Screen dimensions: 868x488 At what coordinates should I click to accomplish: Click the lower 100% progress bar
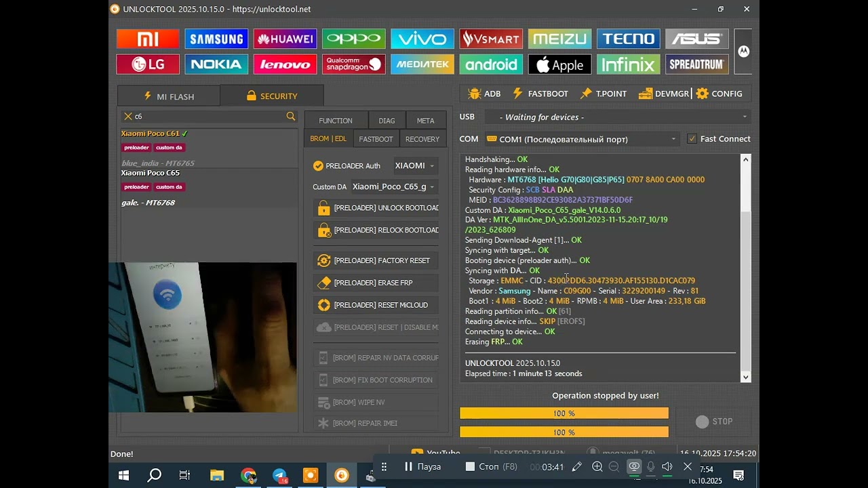coord(564,432)
